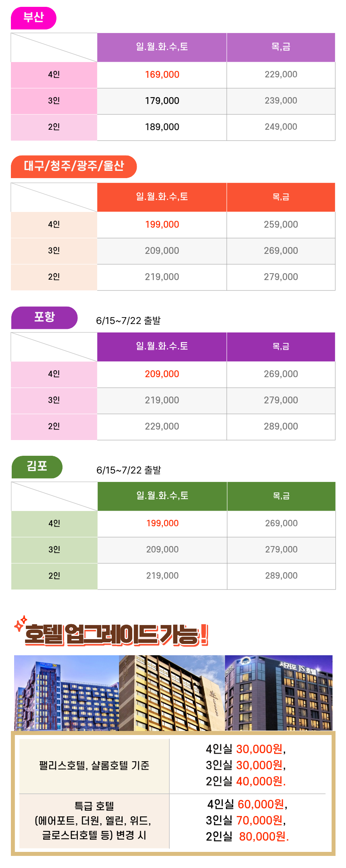Click the 부산 pink region label

33,18
